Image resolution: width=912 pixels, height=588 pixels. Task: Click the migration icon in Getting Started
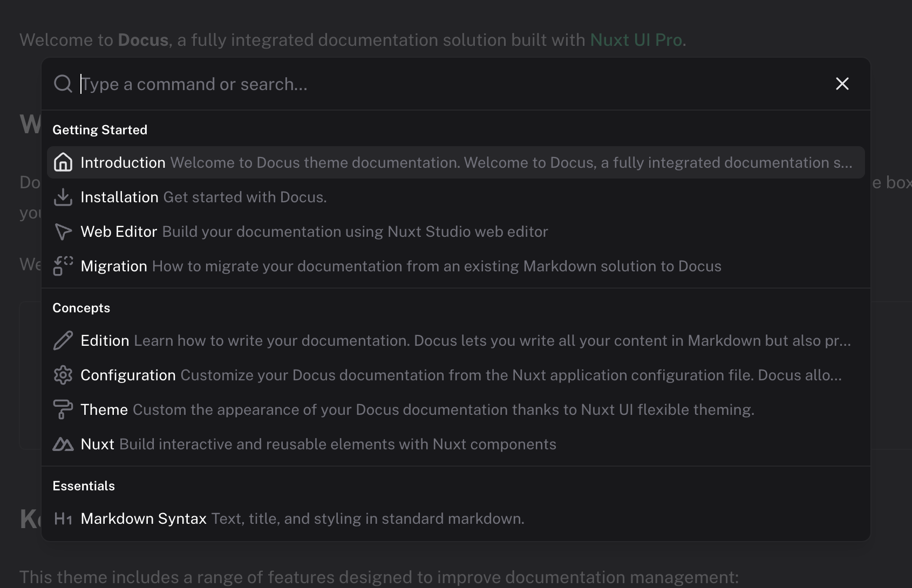tap(63, 266)
